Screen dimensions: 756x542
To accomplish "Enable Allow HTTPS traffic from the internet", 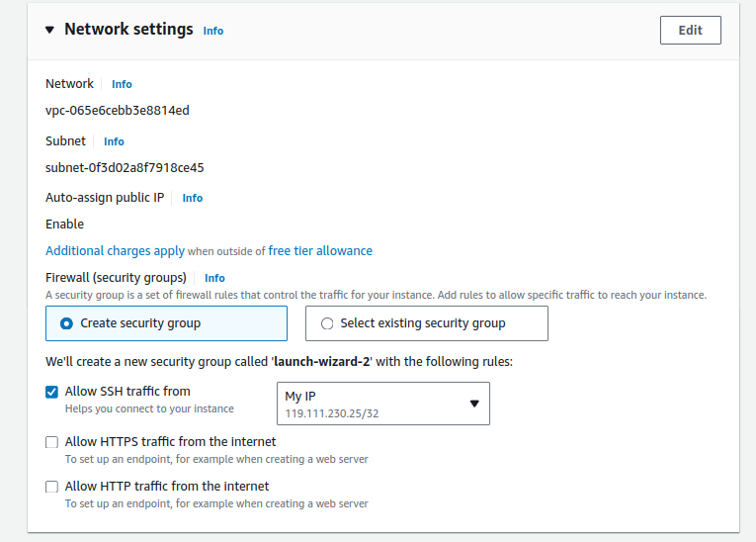I will pos(52,442).
